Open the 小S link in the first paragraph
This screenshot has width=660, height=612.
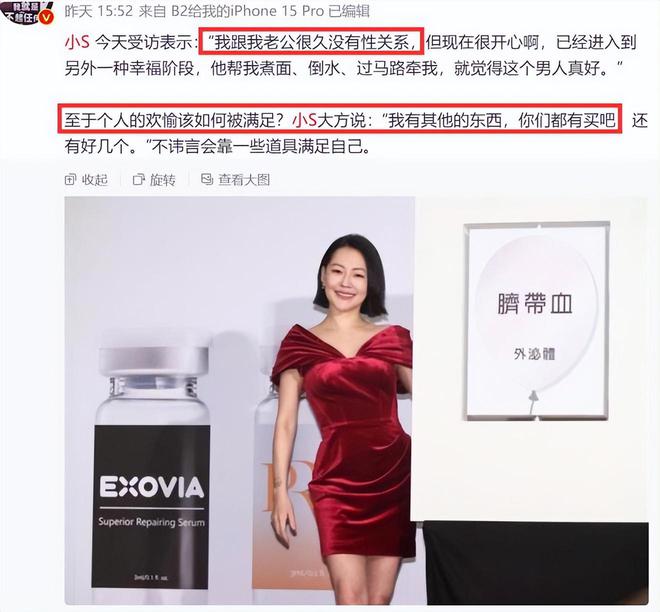tap(77, 43)
